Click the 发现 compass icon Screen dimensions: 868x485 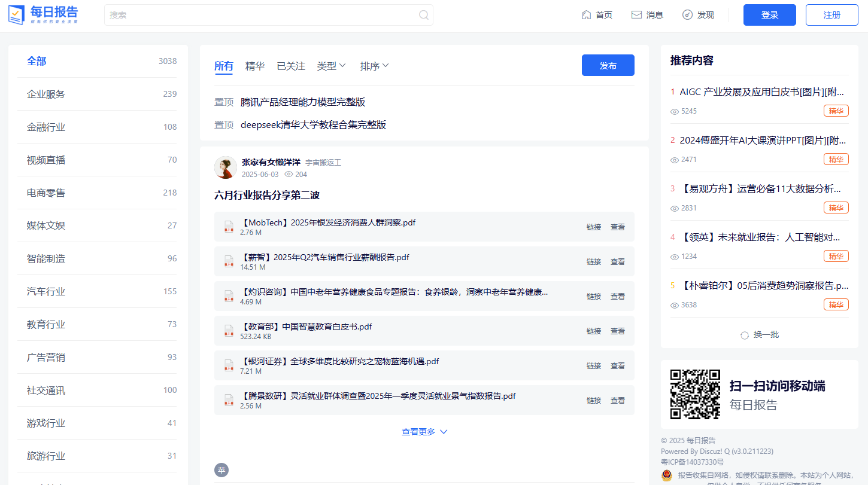687,15
